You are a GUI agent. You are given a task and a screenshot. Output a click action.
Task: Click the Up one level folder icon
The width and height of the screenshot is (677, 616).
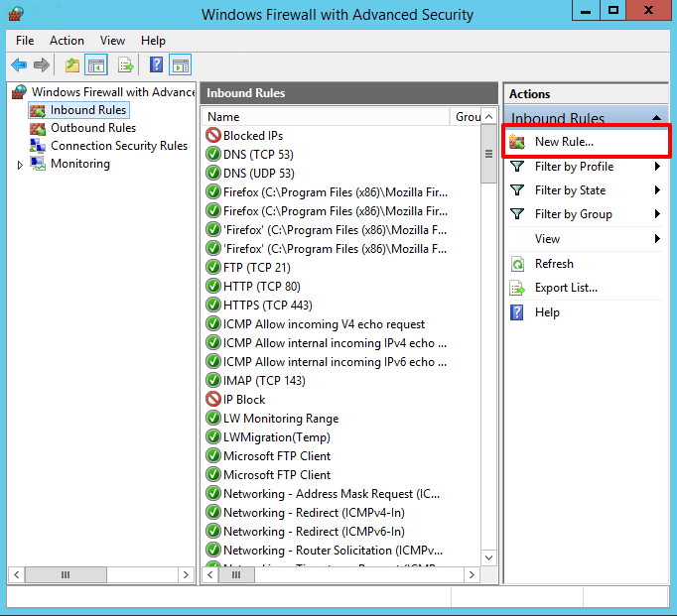(72, 65)
